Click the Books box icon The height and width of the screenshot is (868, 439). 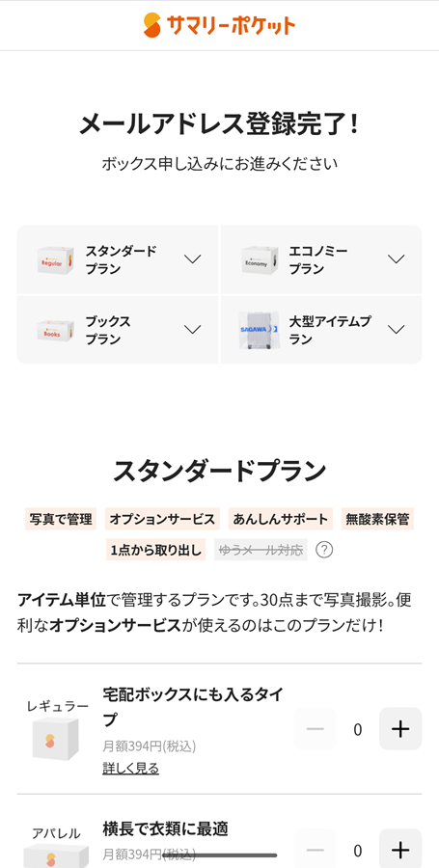(x=55, y=330)
